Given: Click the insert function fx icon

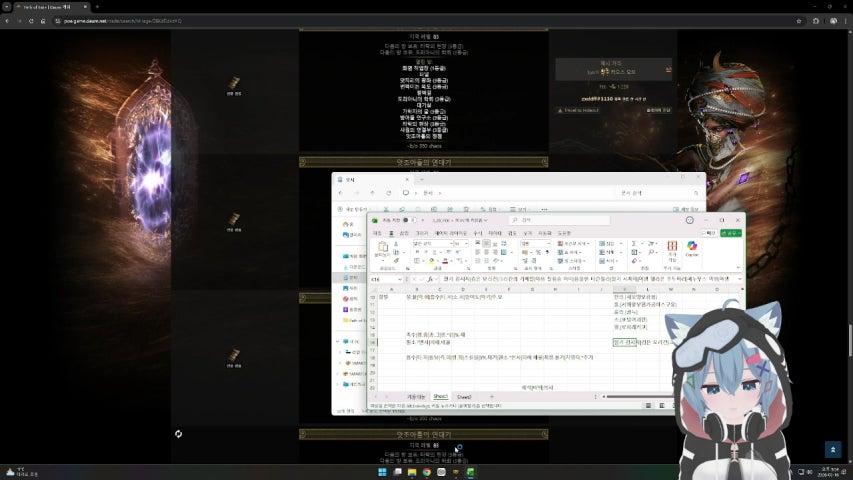Looking at the screenshot, I should [430, 280].
